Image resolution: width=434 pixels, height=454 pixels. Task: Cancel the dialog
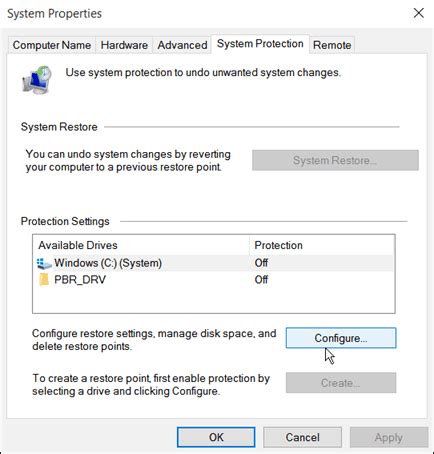[x=302, y=437]
